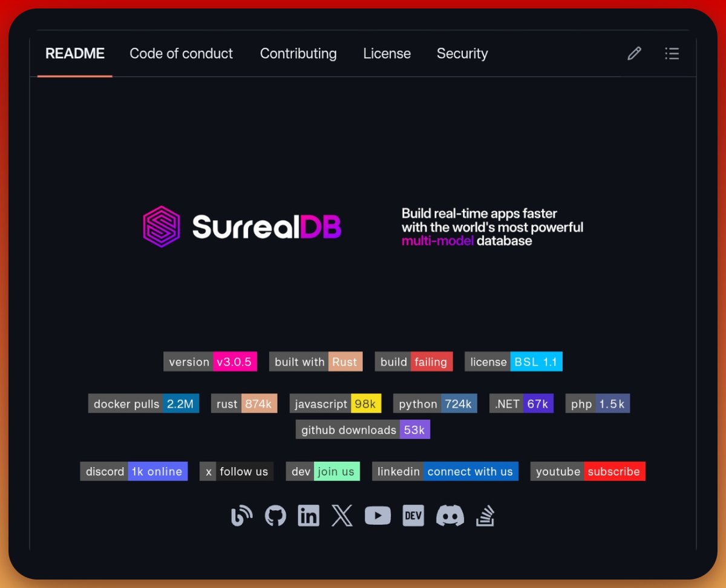The height and width of the screenshot is (588, 726).
Task: Click the "multi-model database" tagline text
Action: click(x=467, y=241)
